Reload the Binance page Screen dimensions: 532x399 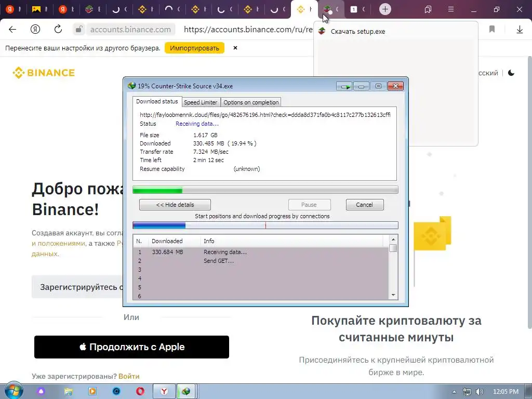tap(58, 29)
